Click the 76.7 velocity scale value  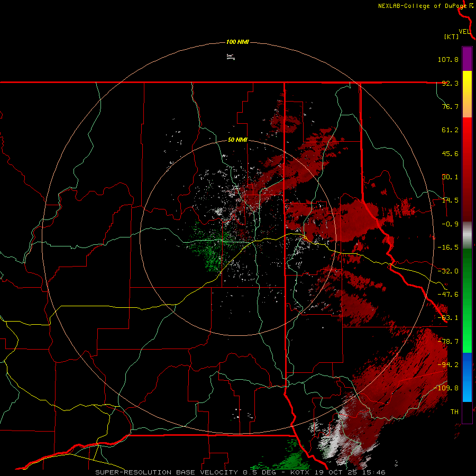pyautogui.click(x=450, y=106)
